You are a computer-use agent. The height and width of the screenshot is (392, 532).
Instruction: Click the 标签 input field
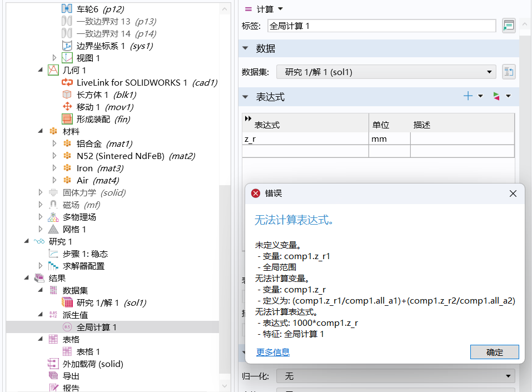click(x=382, y=26)
